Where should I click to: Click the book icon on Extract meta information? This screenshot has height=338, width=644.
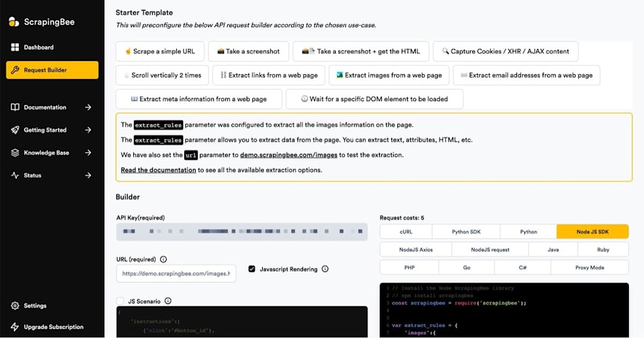(x=135, y=99)
